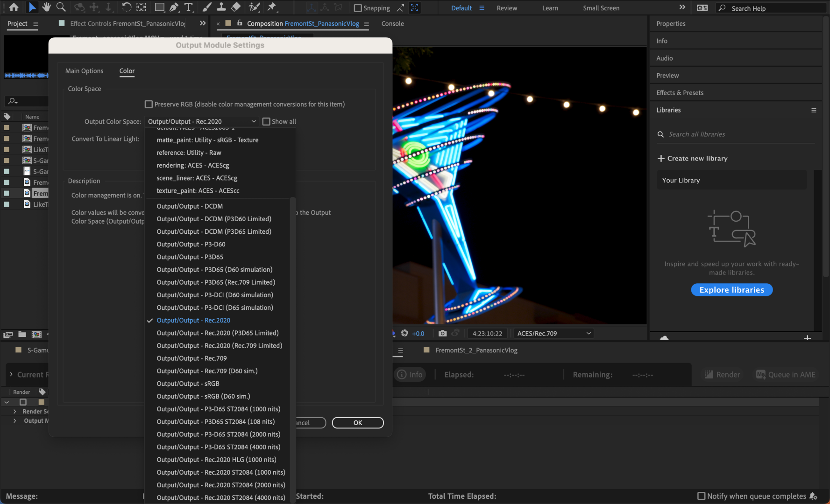Open the ACES/Rec.709 display dropdown

(554, 333)
